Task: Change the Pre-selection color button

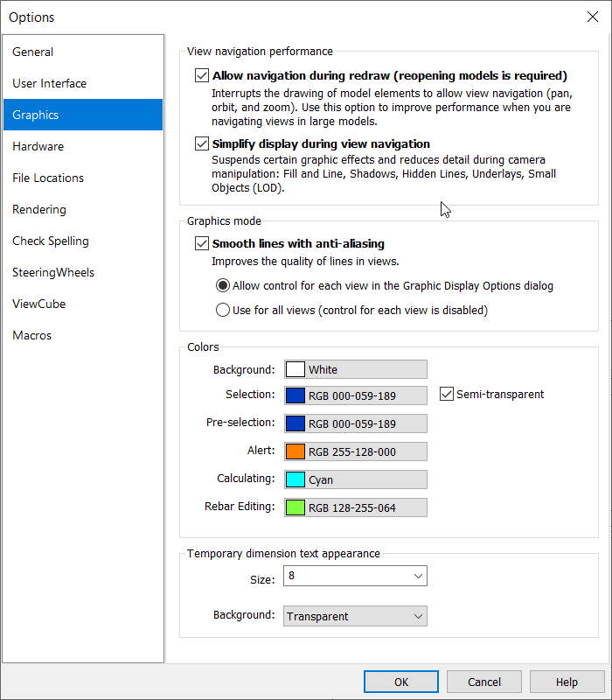Action: click(x=356, y=423)
